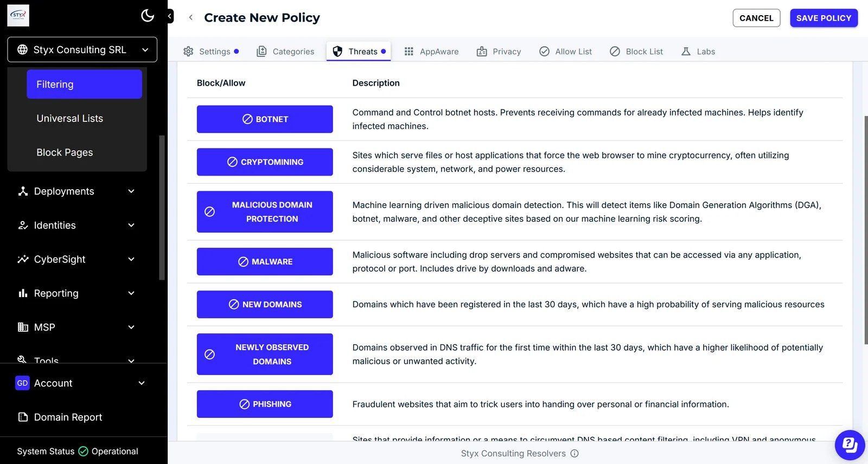The height and width of the screenshot is (464, 868).
Task: Click the Domain Report document icon
Action: pyautogui.click(x=23, y=417)
